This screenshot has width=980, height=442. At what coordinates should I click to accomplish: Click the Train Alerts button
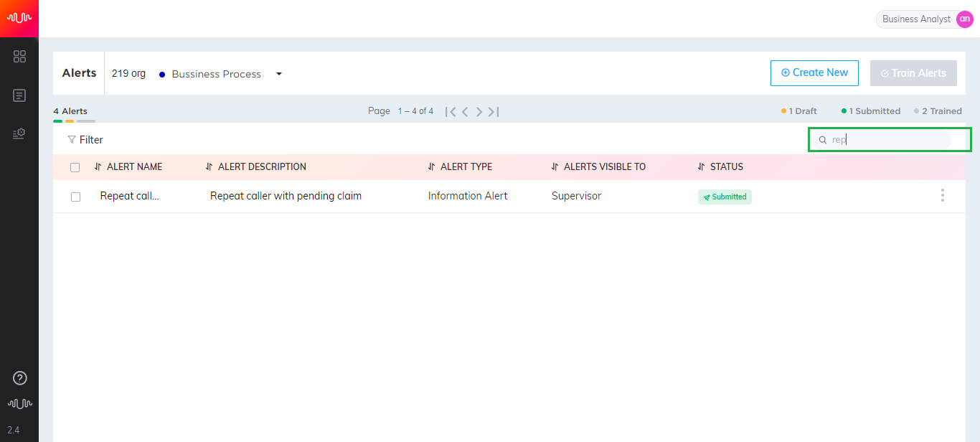[x=913, y=73]
